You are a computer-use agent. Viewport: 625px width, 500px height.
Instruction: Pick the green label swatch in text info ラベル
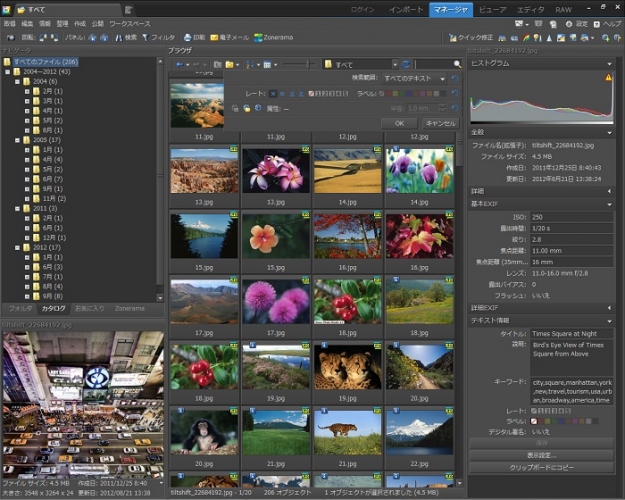(554, 421)
